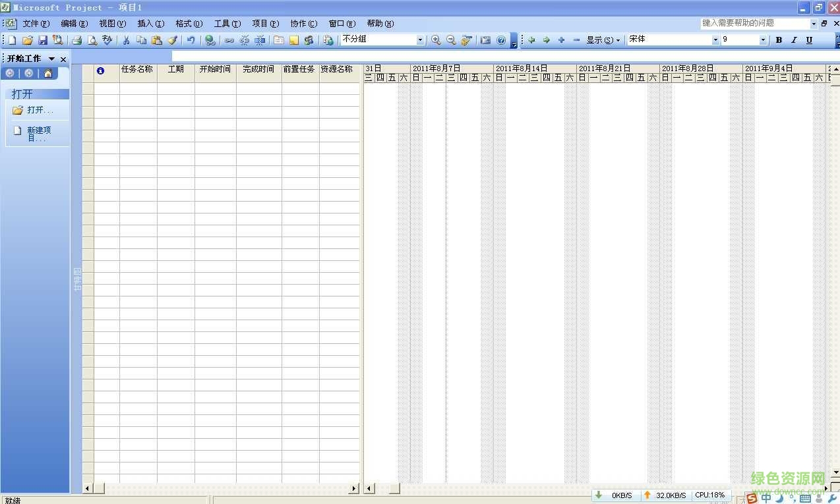Toggle Italic formatting
Image resolution: width=840 pixels, height=504 pixels.
(794, 40)
